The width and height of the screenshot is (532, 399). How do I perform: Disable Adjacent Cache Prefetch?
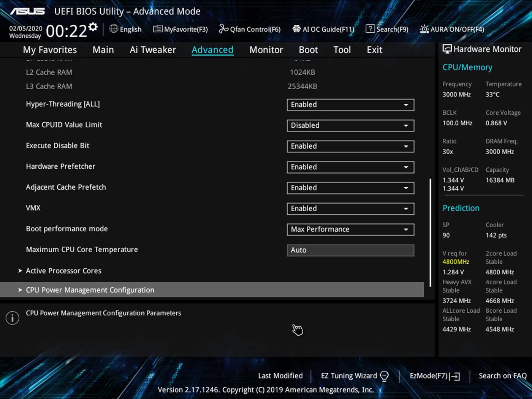click(x=350, y=188)
